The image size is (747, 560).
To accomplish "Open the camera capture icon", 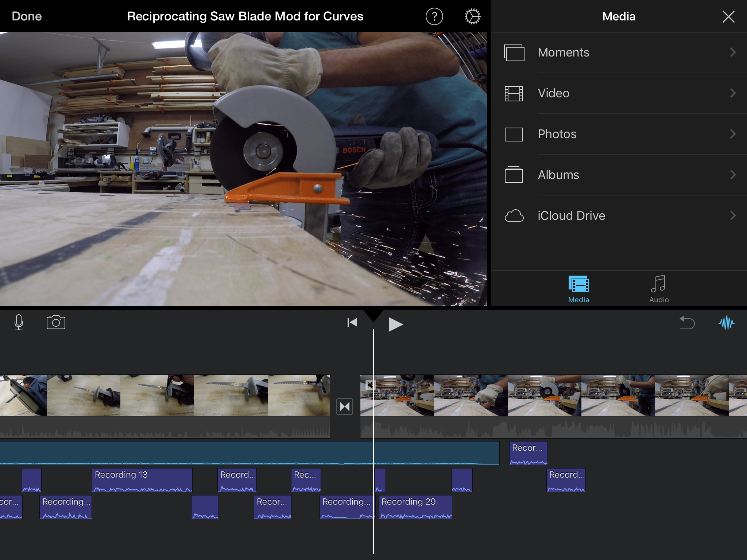I will pos(56,323).
